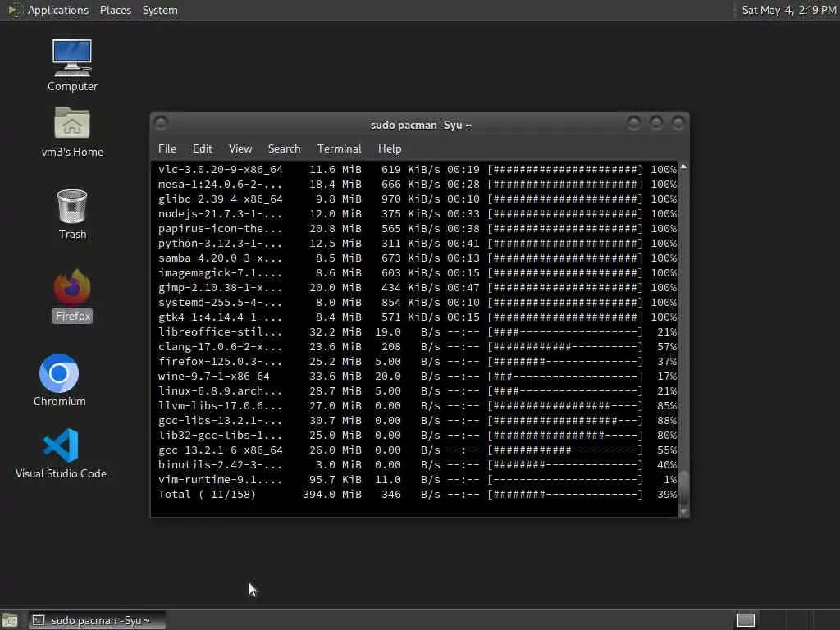Open the terminal File menu
Screen dimensions: 840x630
tap(167, 149)
